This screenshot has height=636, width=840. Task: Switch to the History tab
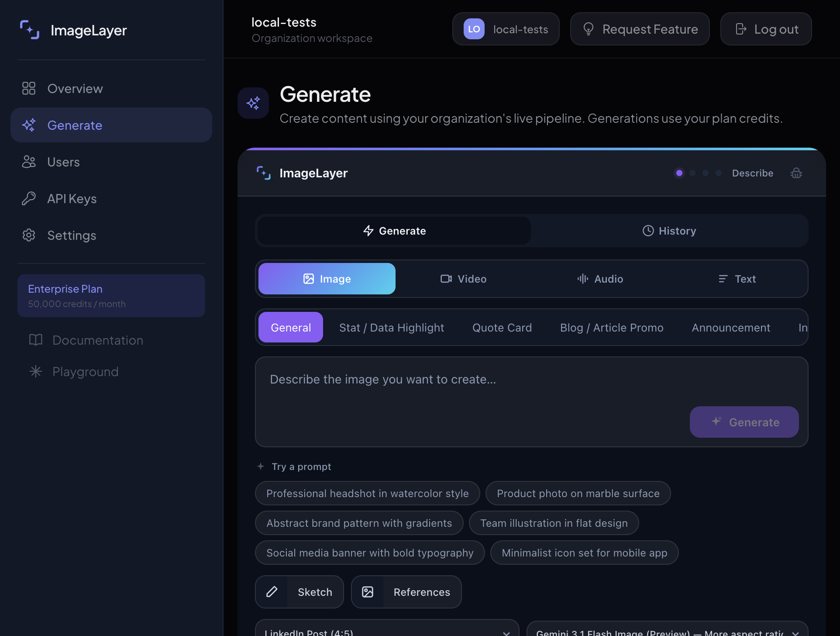click(x=669, y=231)
